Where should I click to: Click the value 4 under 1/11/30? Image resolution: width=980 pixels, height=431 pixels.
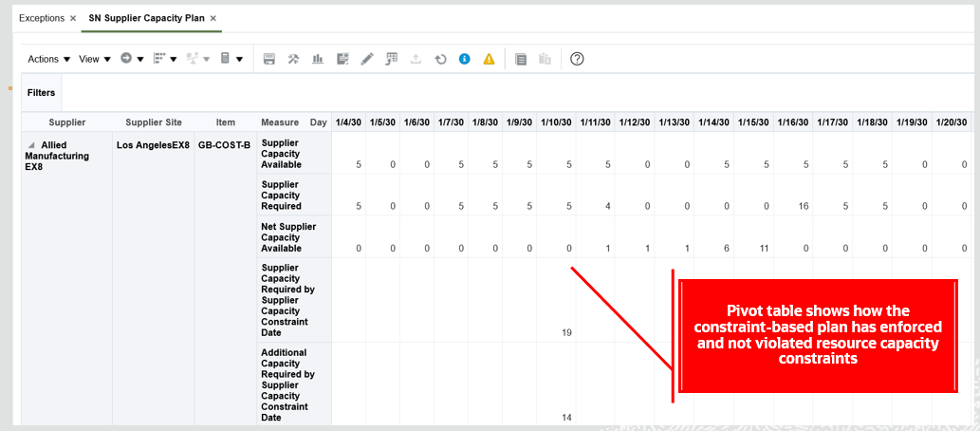click(607, 206)
